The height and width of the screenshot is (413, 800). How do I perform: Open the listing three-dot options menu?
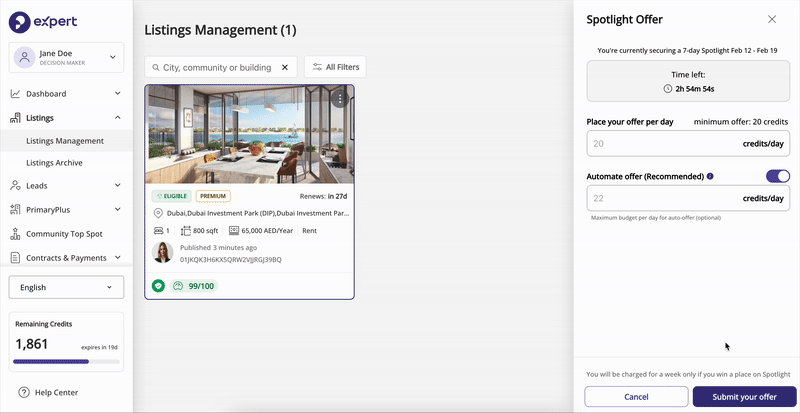pos(340,99)
